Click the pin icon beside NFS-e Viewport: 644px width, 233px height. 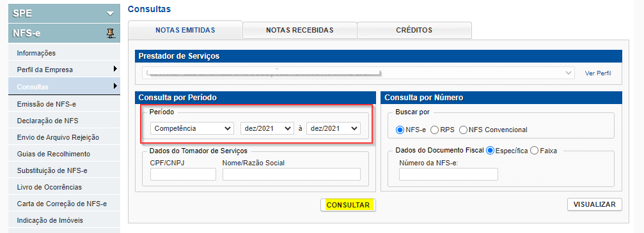tap(110, 34)
